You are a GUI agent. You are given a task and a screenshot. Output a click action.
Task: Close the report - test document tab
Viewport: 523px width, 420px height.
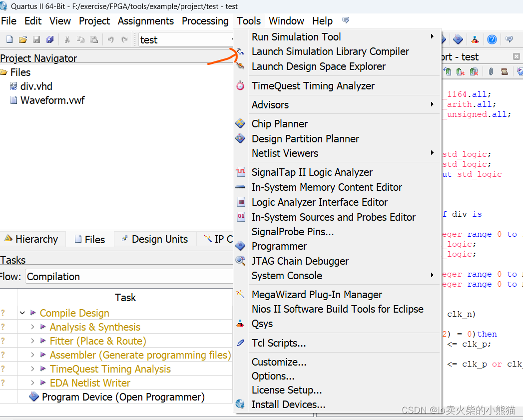click(516, 57)
